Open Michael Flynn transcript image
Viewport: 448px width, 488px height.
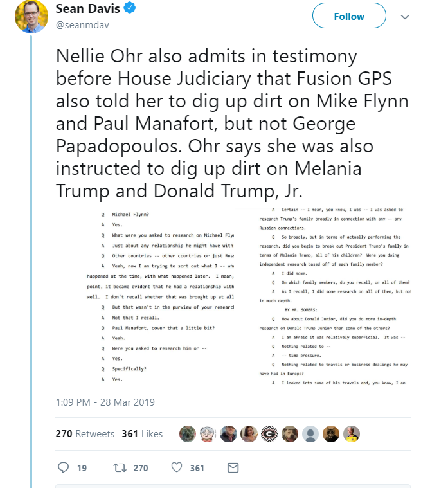[x=160, y=296]
